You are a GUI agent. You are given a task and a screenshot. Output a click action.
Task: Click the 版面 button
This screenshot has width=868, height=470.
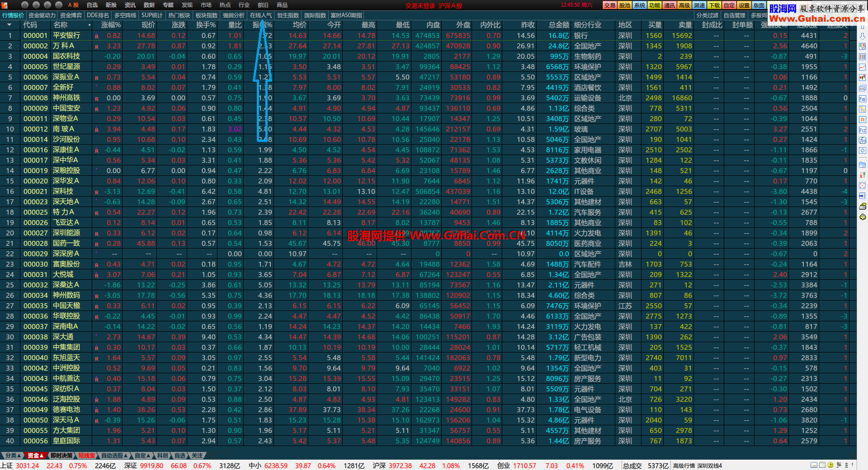pyautogui.click(x=759, y=5)
